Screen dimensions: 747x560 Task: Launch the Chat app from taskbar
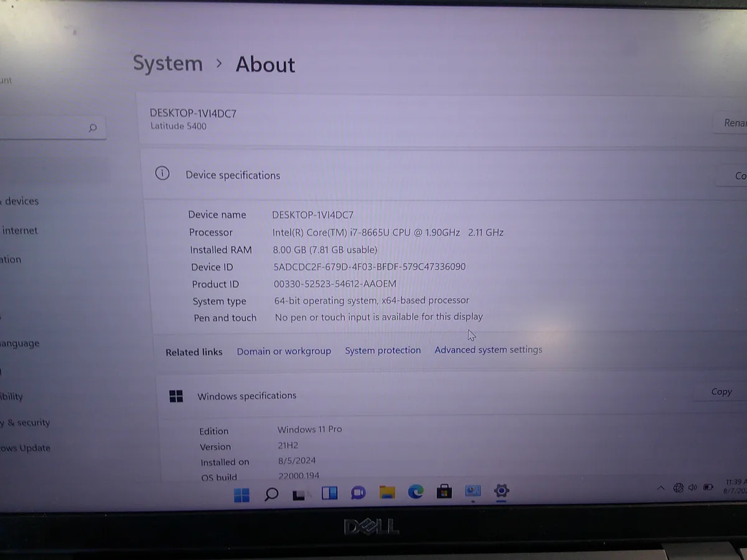tap(358, 493)
